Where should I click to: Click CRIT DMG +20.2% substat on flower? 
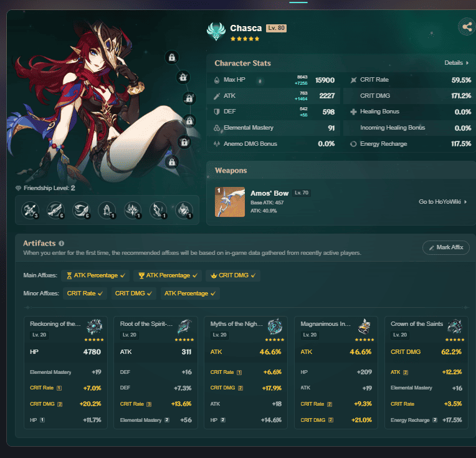click(x=65, y=404)
